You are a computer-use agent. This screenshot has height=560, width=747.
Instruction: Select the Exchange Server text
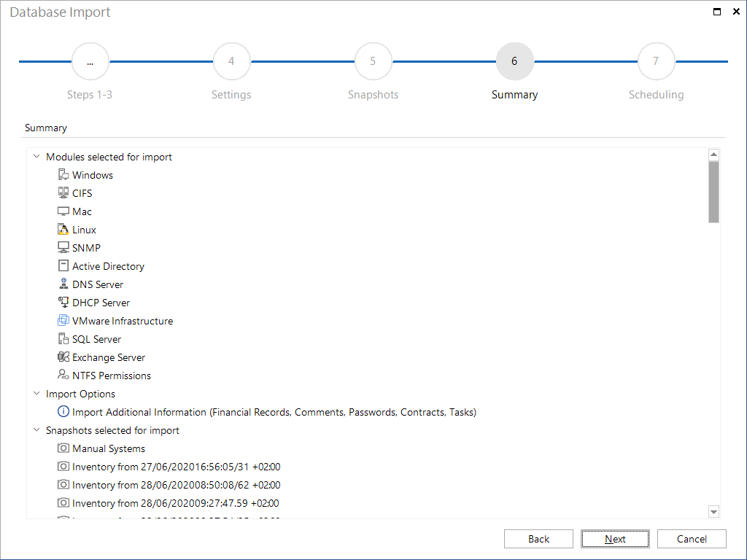point(109,357)
